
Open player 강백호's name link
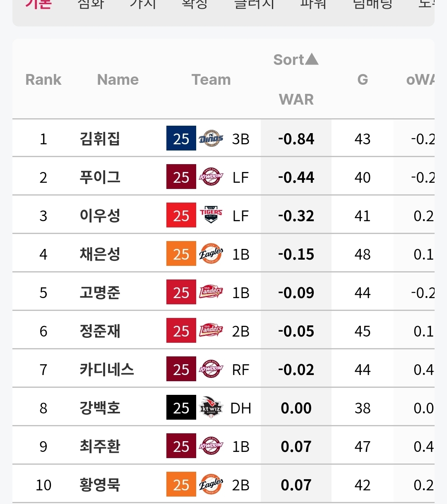(100, 408)
